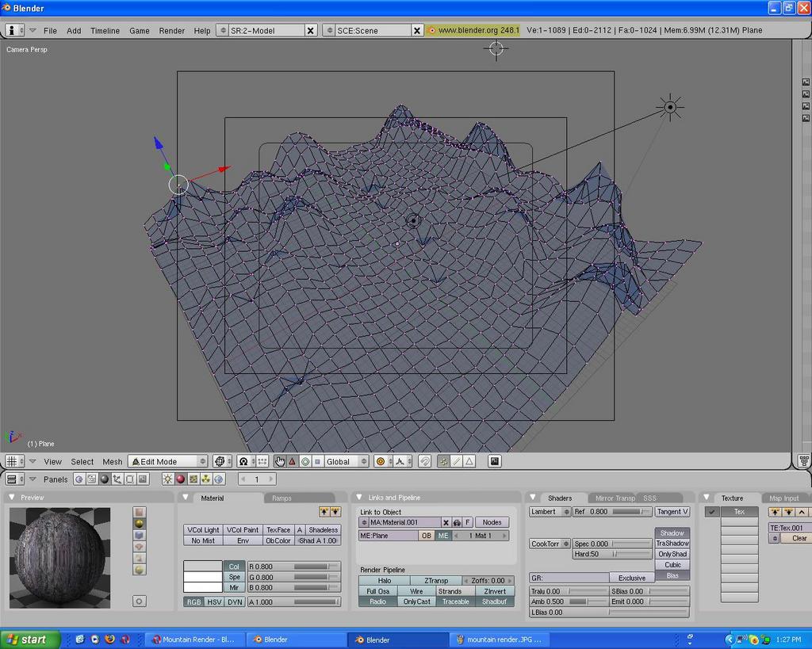Image resolution: width=812 pixels, height=649 pixels.
Task: Open Shading context sphere icon in Panels
Action: click(105, 479)
